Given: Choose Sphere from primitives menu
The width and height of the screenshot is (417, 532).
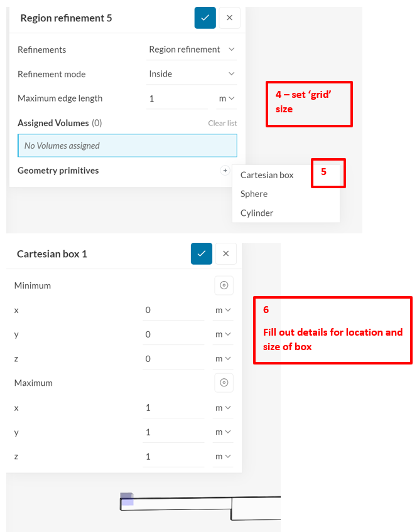Looking at the screenshot, I should click(x=254, y=194).
